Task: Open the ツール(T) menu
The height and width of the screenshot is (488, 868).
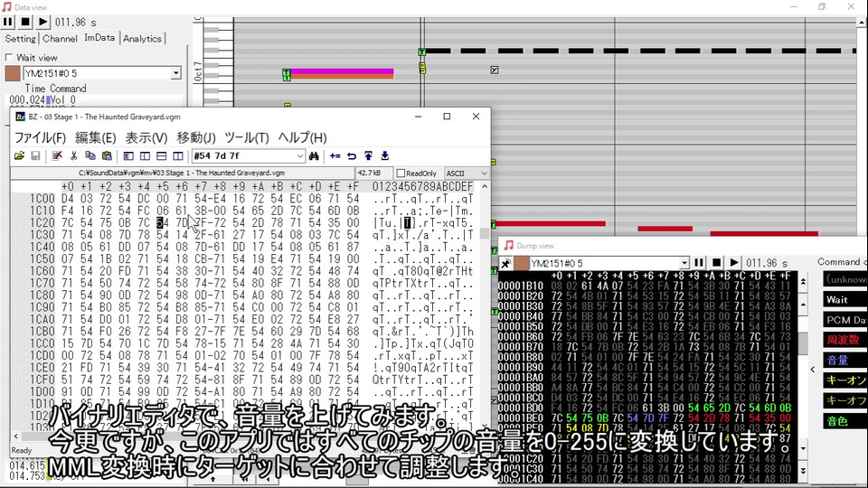Action: [246, 137]
